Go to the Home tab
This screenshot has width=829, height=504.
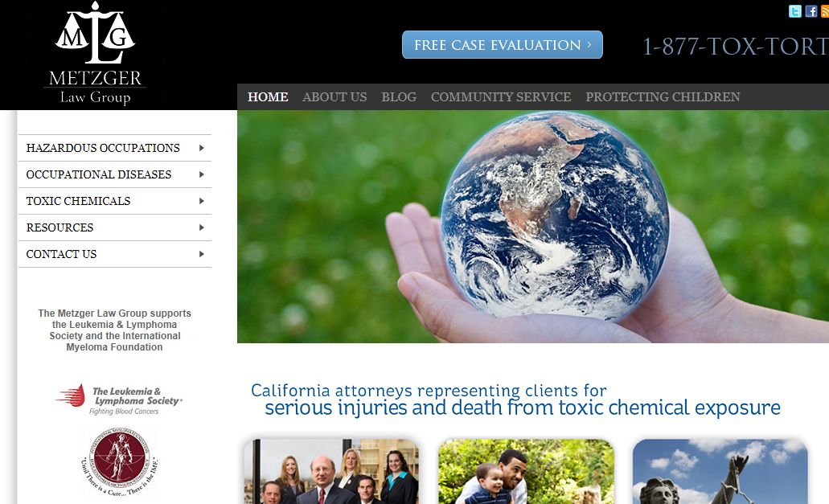coord(268,97)
